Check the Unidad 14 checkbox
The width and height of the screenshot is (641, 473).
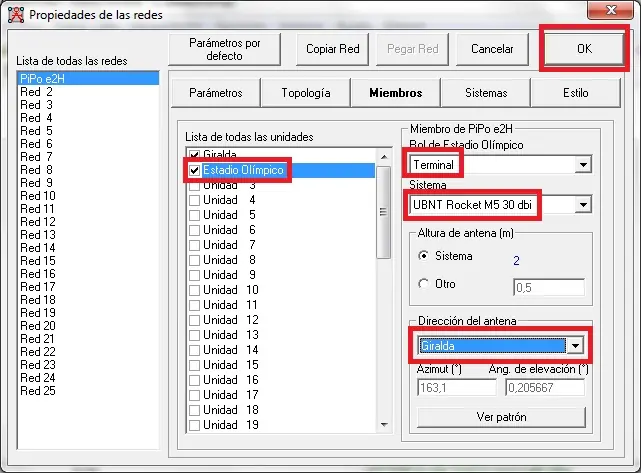pos(195,350)
